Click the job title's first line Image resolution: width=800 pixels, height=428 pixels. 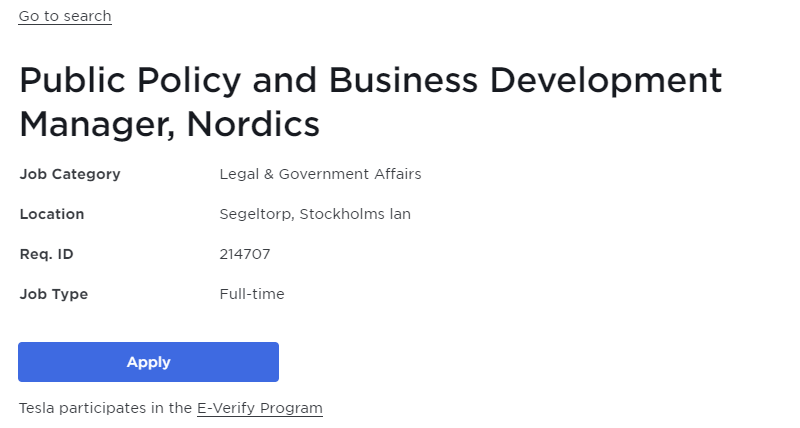point(370,81)
